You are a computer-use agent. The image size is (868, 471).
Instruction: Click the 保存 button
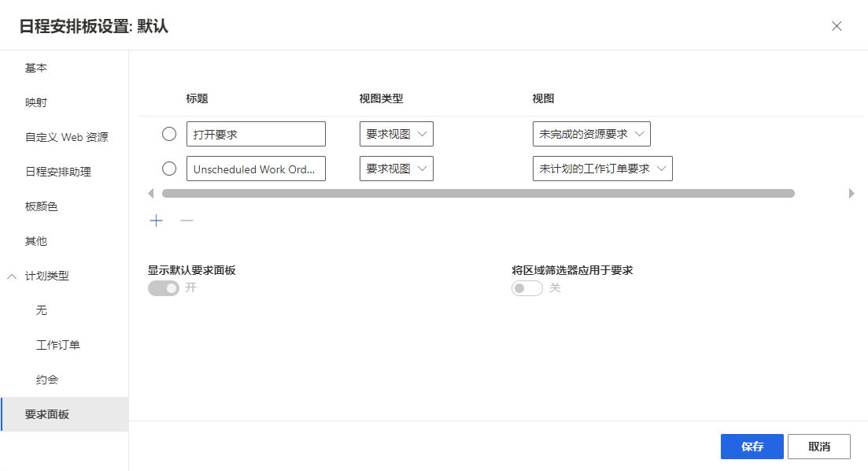coord(752,447)
